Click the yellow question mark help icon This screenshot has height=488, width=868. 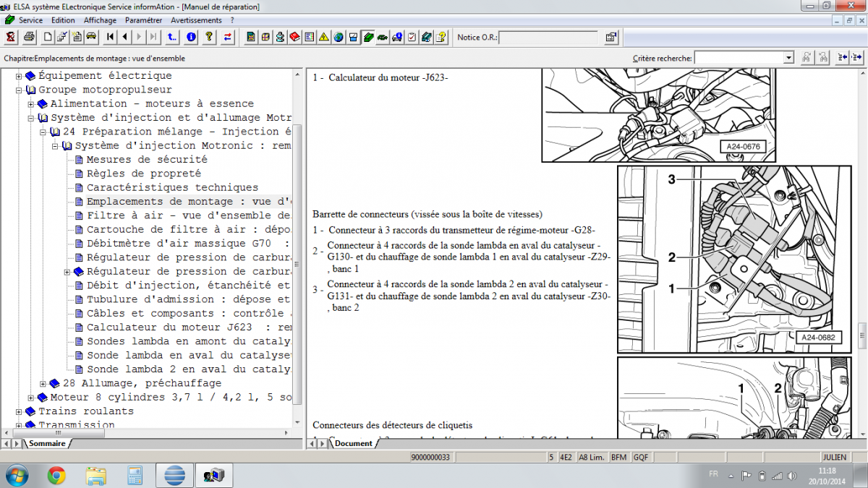point(209,37)
